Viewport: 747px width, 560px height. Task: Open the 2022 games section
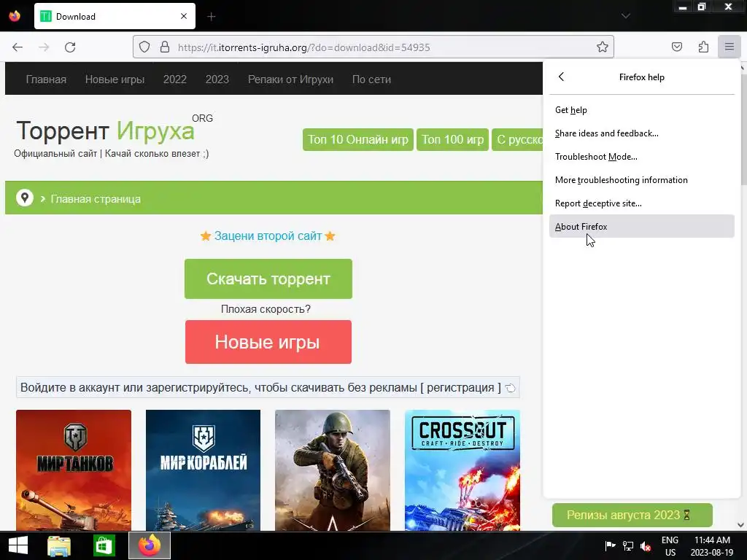[x=175, y=79]
